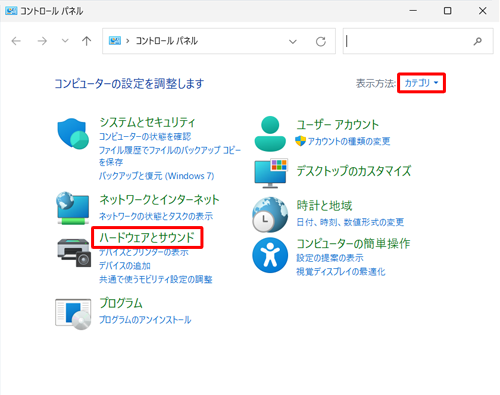Open the User Accounts person icon
The height and width of the screenshot is (395, 500).
pos(270,134)
